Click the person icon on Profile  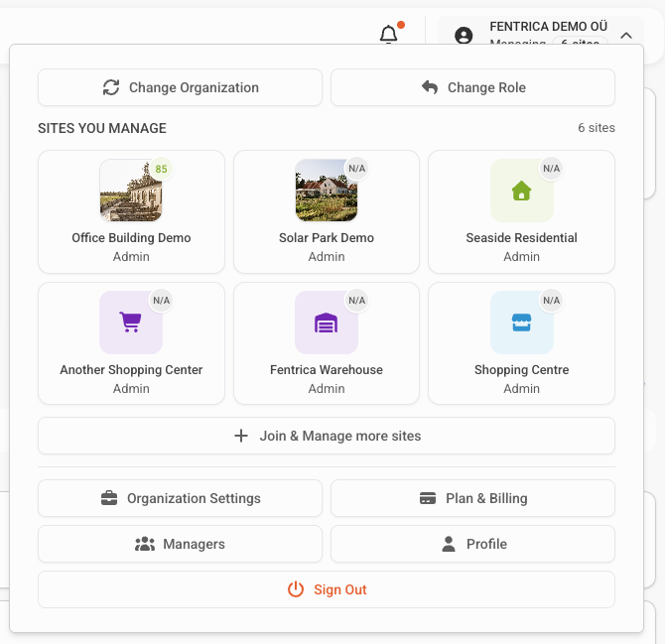pos(449,544)
